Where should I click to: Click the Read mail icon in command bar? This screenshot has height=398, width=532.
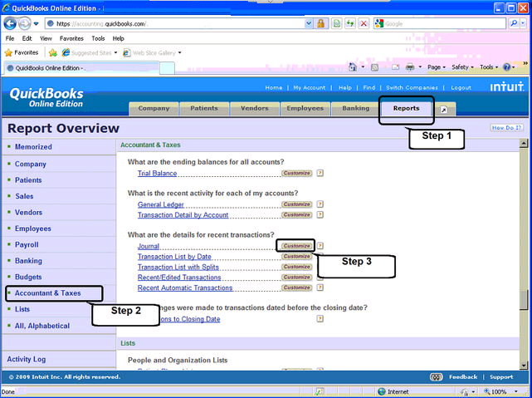coord(395,67)
